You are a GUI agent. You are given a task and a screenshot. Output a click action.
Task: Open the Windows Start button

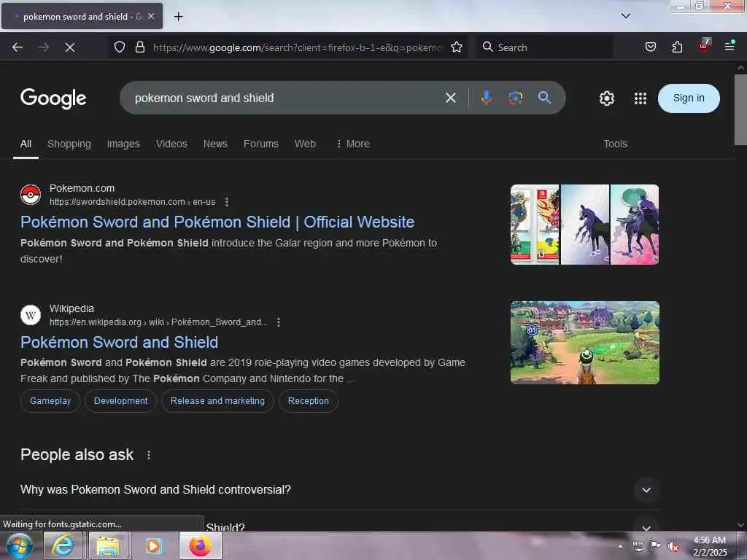pyautogui.click(x=19, y=545)
